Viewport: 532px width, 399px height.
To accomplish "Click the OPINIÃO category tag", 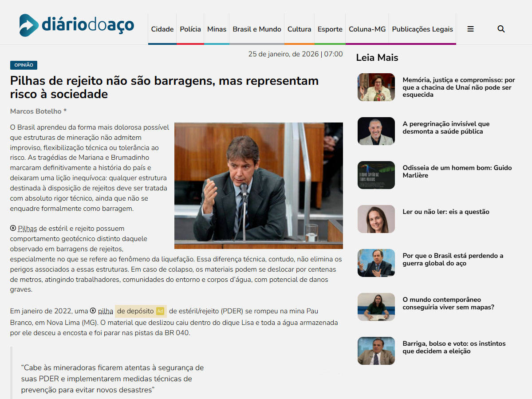I will coord(24,65).
